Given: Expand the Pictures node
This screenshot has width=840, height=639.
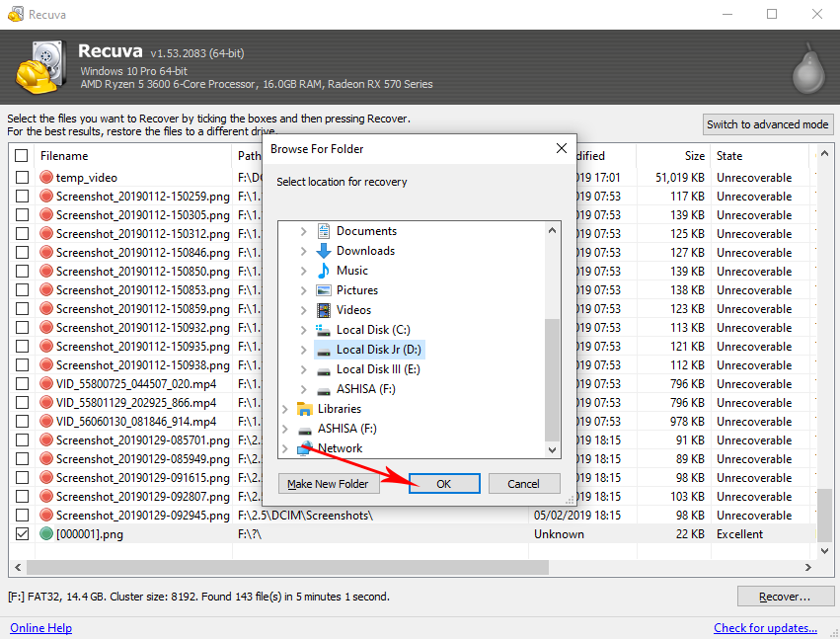Looking at the screenshot, I should [x=304, y=290].
